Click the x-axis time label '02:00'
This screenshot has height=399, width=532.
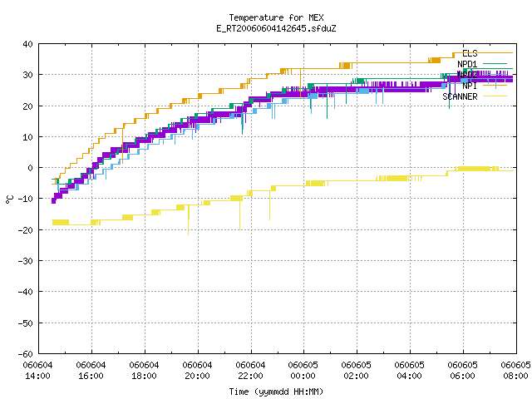(x=357, y=376)
